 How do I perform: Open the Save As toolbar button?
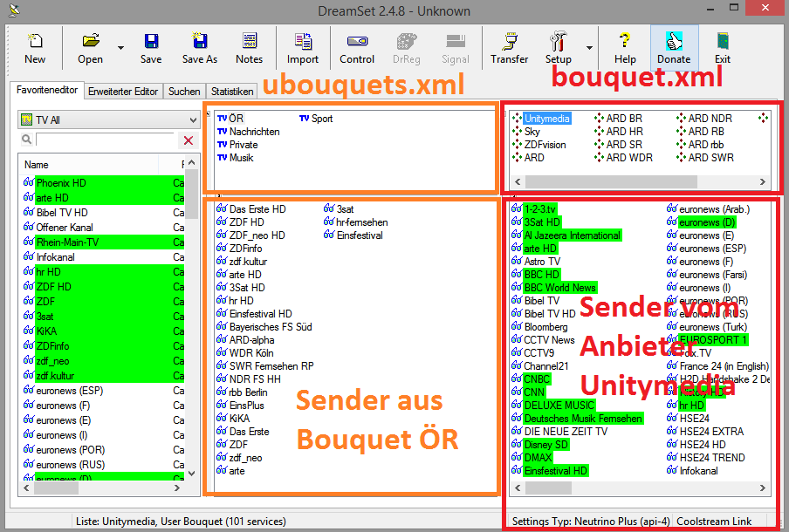click(x=199, y=47)
